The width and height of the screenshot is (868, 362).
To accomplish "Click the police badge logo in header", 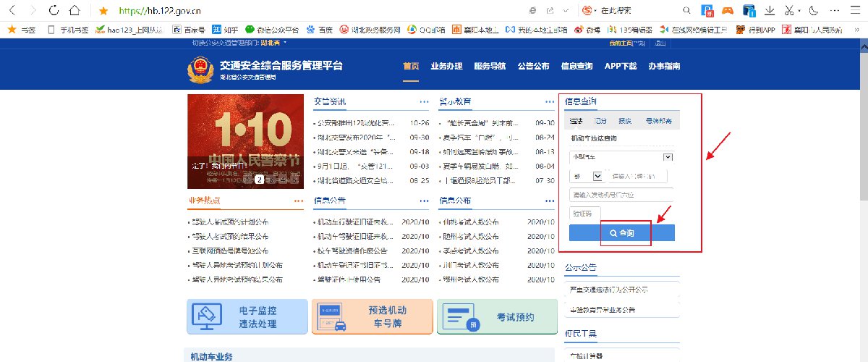I will (x=196, y=71).
